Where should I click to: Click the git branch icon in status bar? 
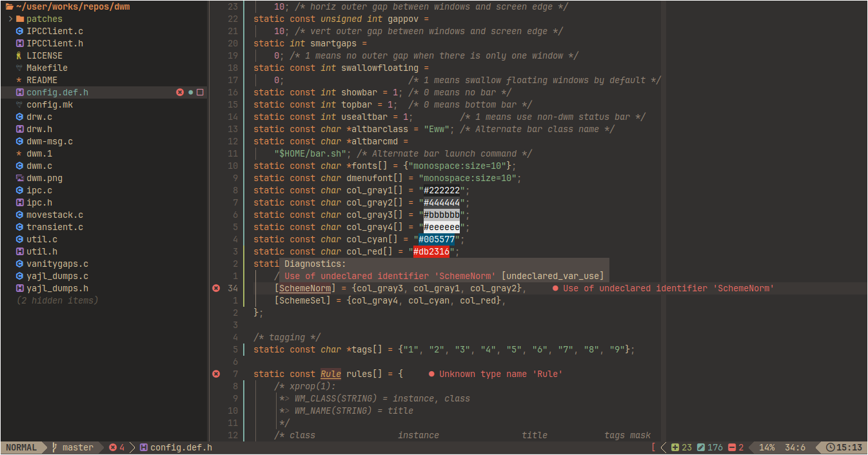click(55, 447)
